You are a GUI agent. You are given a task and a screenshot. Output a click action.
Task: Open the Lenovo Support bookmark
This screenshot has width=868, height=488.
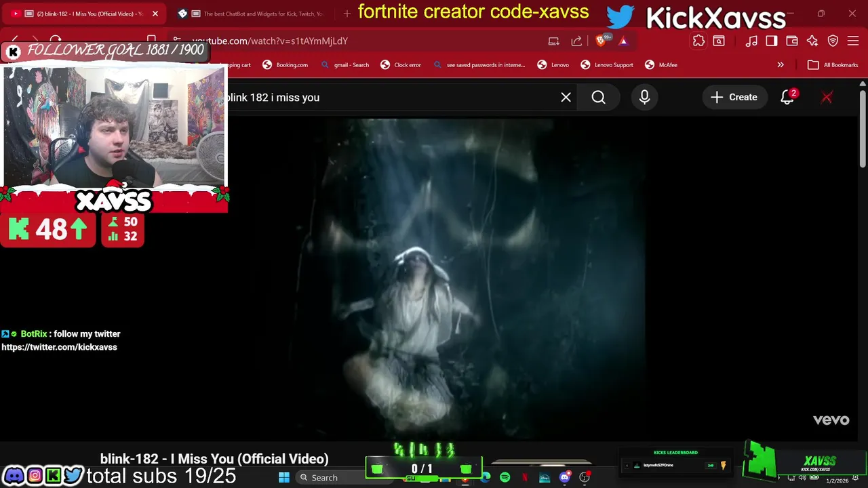coord(607,65)
